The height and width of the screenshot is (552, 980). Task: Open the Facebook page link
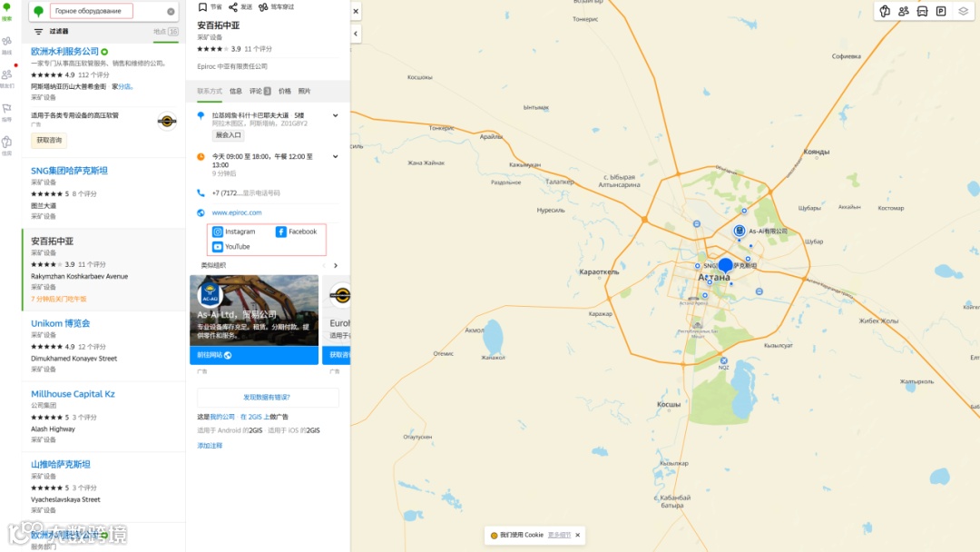297,232
